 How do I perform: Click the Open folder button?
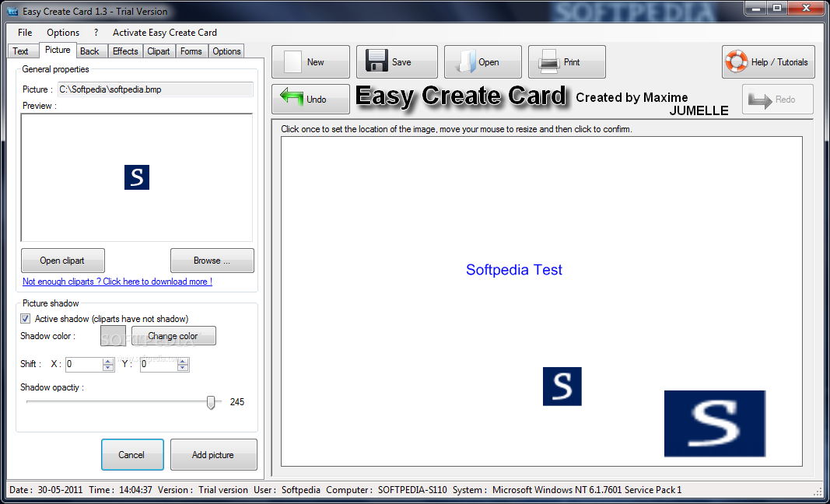(483, 62)
